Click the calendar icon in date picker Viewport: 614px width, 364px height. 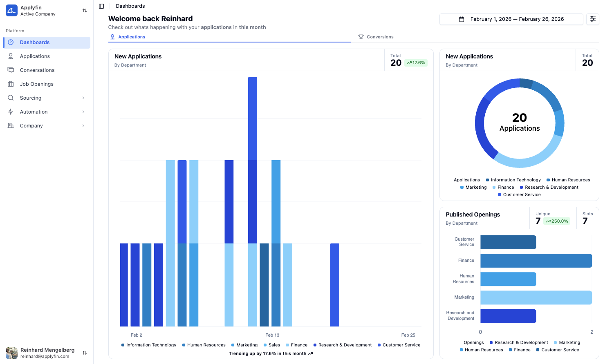(x=462, y=19)
